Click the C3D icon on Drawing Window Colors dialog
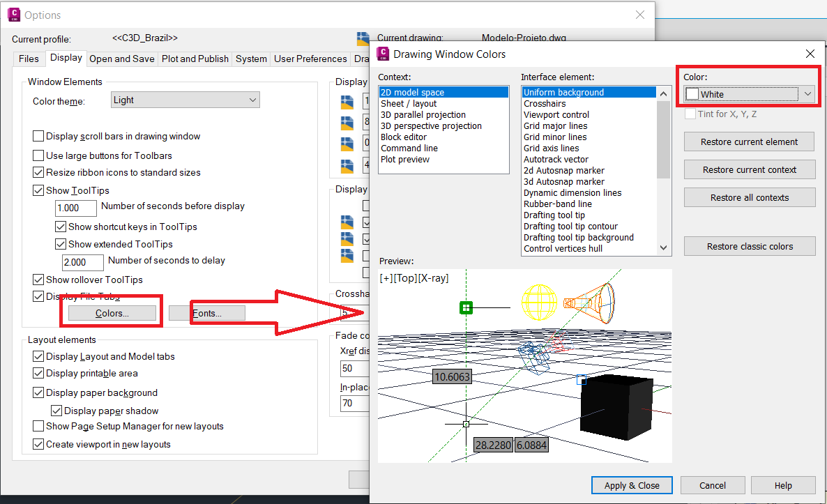Viewport: 827px width, 504px height. tap(384, 54)
